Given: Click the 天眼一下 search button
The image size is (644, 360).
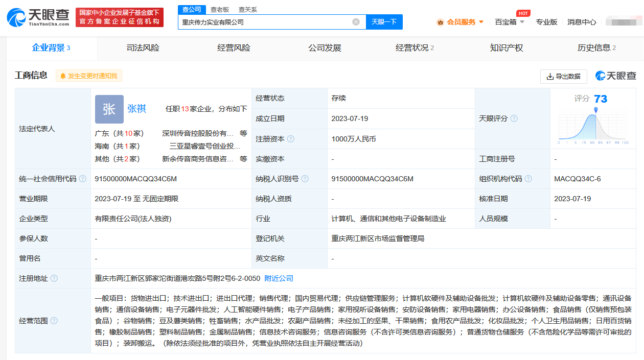Looking at the screenshot, I should [x=384, y=22].
